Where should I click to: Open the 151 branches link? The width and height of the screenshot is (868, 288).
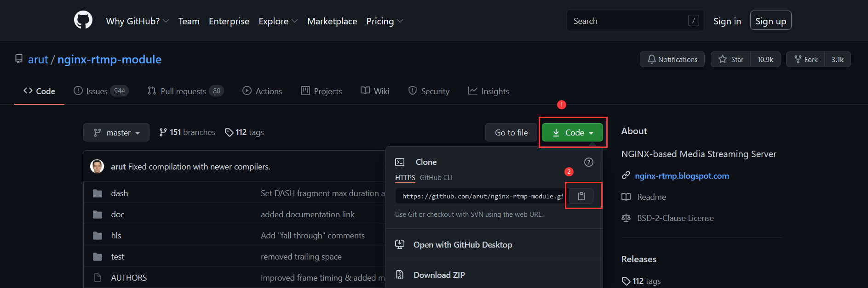pyautogui.click(x=187, y=132)
